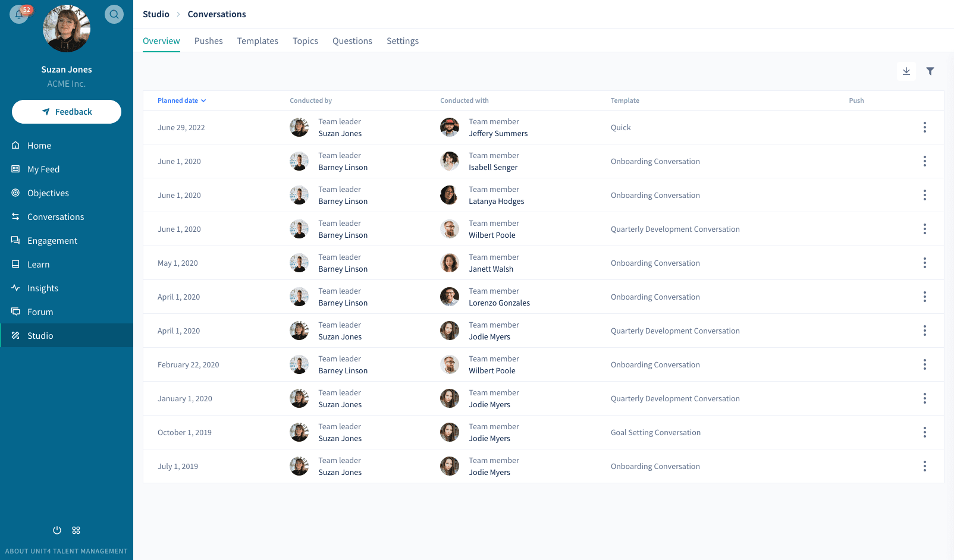The width and height of the screenshot is (954, 560).
Task: Click the download/export icon above the table
Action: pyautogui.click(x=906, y=71)
